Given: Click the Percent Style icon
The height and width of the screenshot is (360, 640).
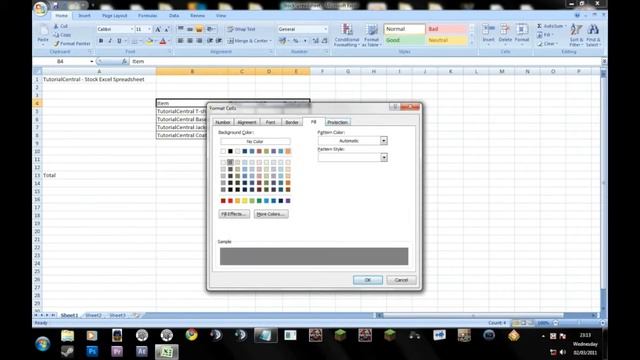Looking at the screenshot, I should pyautogui.click(x=296, y=41).
